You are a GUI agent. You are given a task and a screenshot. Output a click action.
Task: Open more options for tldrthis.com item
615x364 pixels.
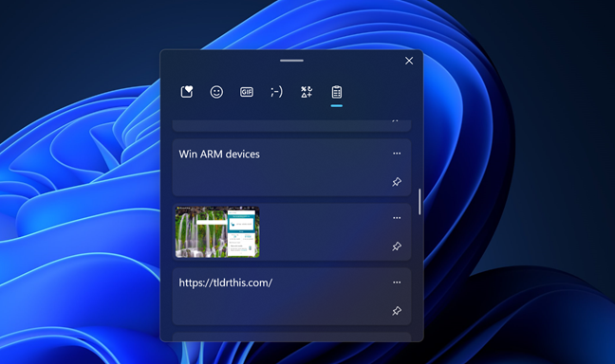coord(397,282)
